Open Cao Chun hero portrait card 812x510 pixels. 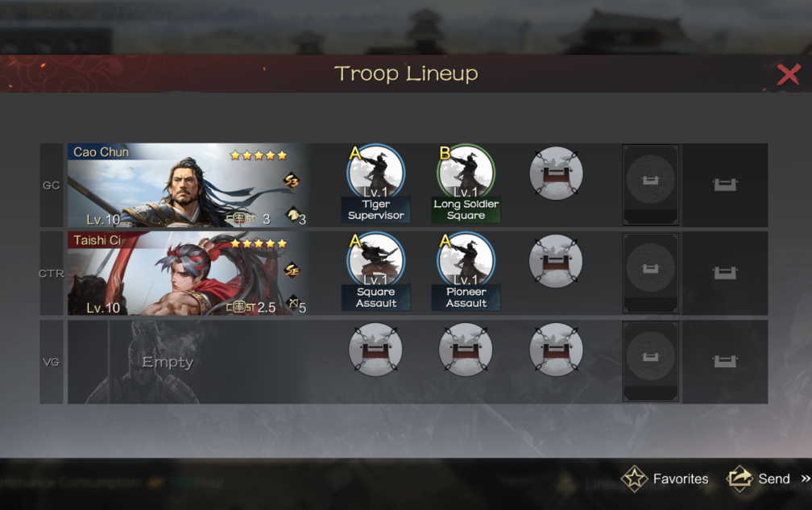coord(189,185)
